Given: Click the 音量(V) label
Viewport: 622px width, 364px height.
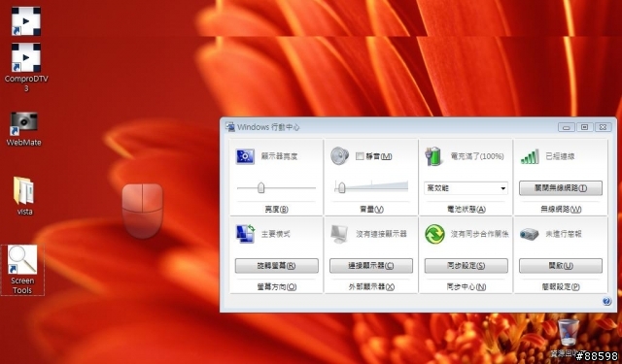Looking at the screenshot, I should pyautogui.click(x=371, y=209).
